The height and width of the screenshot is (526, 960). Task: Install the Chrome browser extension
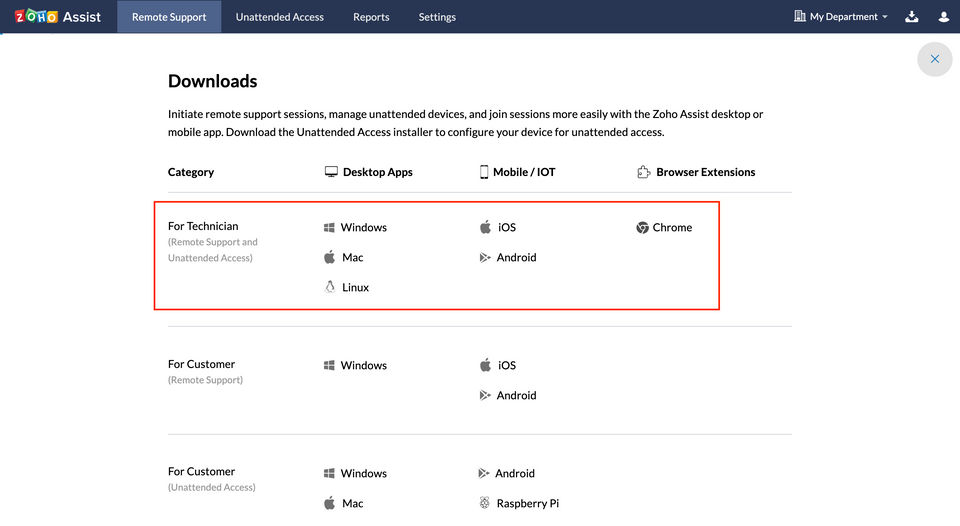tap(671, 228)
